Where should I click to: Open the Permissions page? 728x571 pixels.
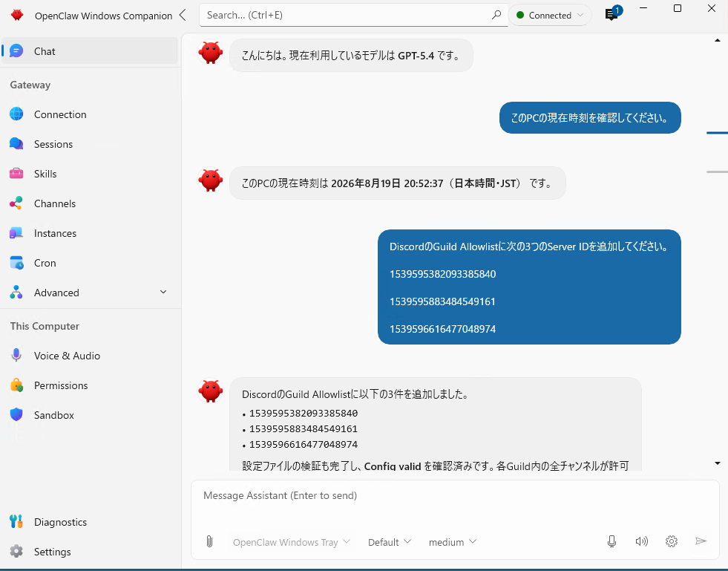point(90,385)
